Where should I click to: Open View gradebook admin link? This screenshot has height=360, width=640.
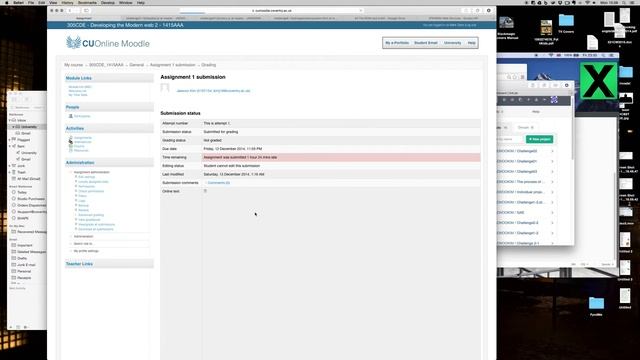coord(89,220)
